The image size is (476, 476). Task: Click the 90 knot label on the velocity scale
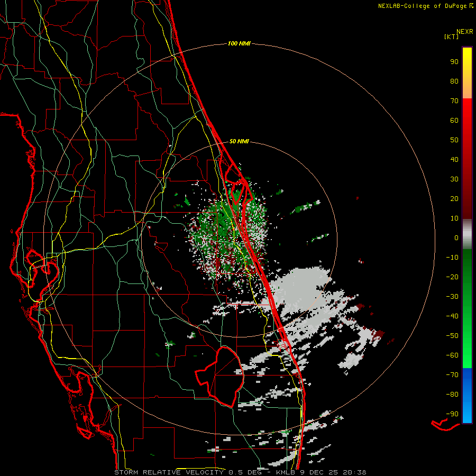point(454,62)
